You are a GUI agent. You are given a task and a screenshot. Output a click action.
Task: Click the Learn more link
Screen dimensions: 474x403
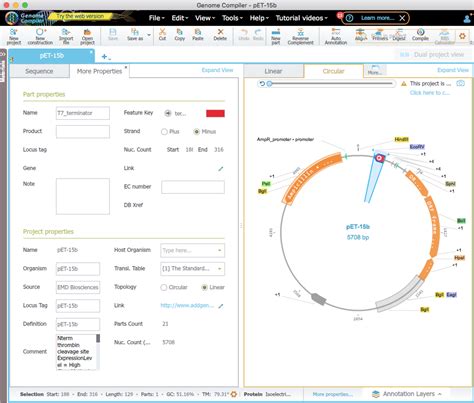pyautogui.click(x=377, y=18)
